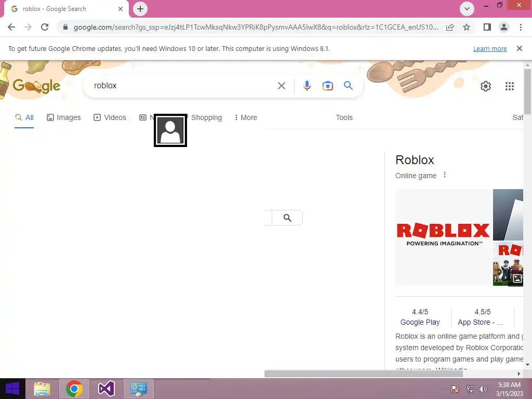
Task: Start voice search with the microphone icon
Action: click(307, 86)
